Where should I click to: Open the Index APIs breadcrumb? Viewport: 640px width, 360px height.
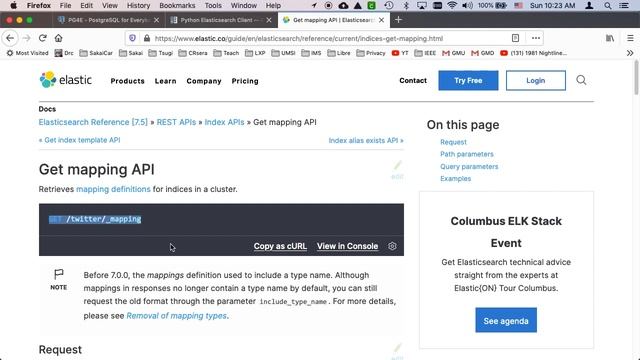tap(224, 122)
